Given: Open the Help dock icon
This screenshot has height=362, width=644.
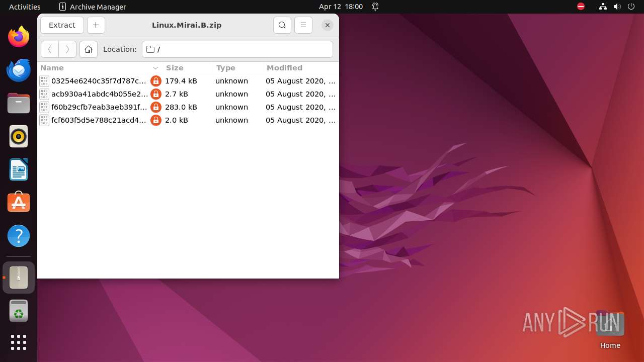Looking at the screenshot, I should pos(19,236).
